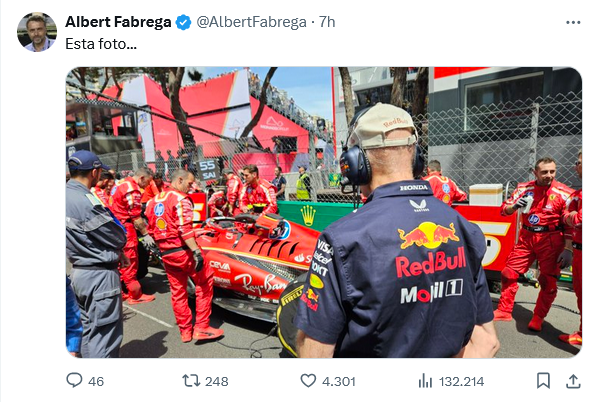Viewport: 598px width, 402px height.
Task: Open Albert Fabrega's profile picture
Action: coord(37,32)
